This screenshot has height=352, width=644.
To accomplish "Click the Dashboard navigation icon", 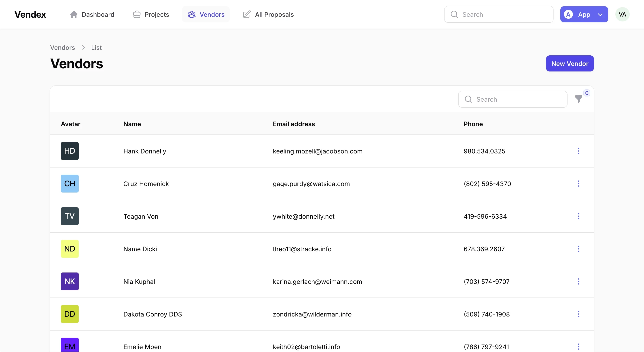I will tap(73, 14).
